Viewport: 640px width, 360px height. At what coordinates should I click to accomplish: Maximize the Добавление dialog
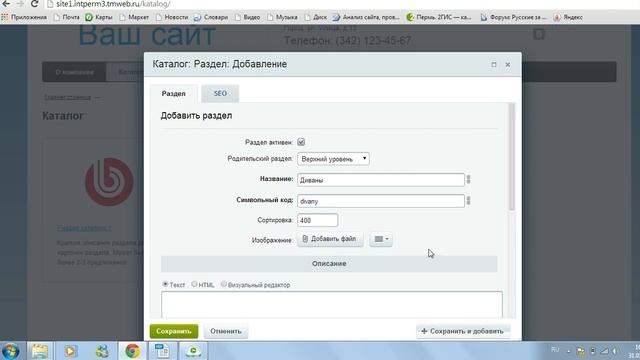tap(494, 64)
